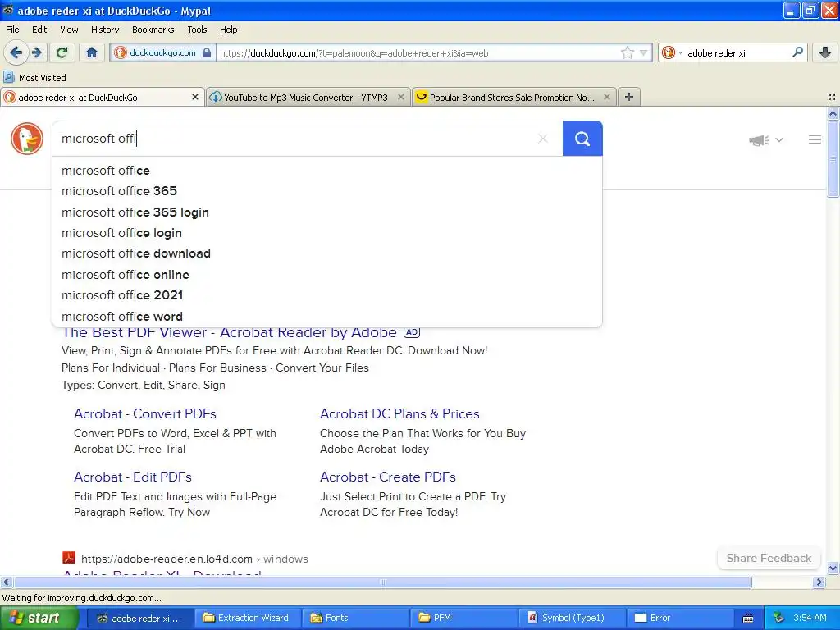Screen dimensions: 840x630
Task: Show the list all tabs button
Action: click(832, 97)
